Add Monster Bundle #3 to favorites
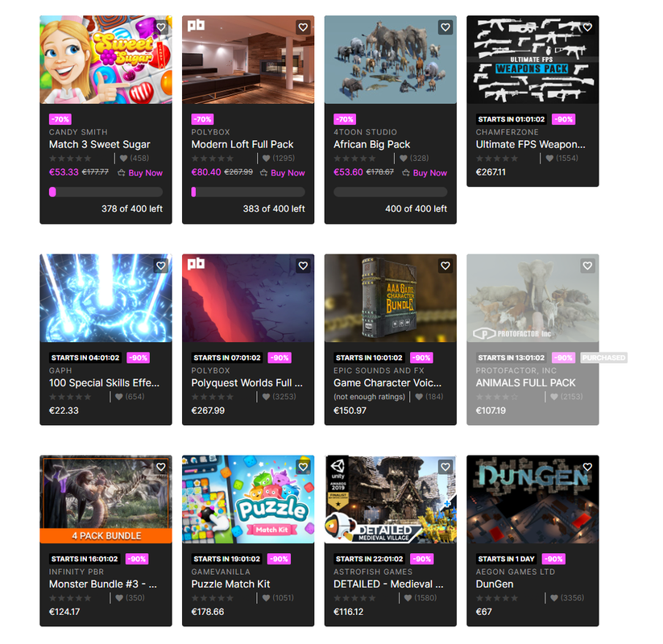The height and width of the screenshot is (644, 663). tap(160, 467)
